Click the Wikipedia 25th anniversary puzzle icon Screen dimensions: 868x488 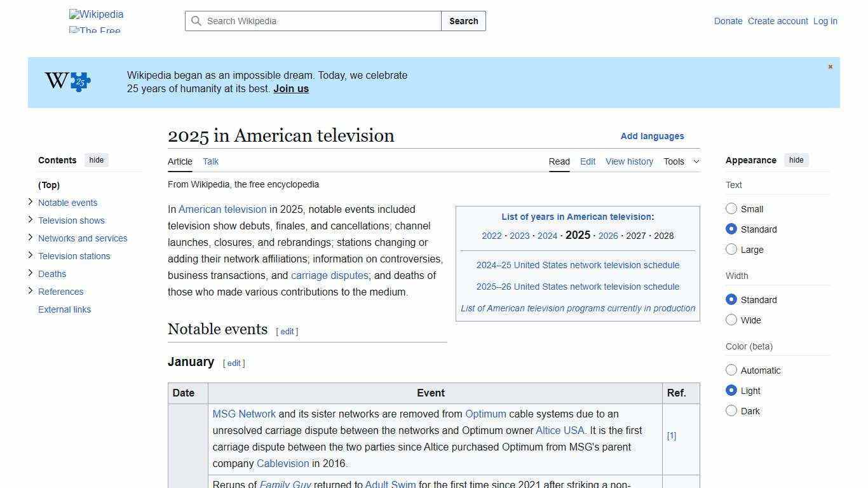(x=67, y=81)
